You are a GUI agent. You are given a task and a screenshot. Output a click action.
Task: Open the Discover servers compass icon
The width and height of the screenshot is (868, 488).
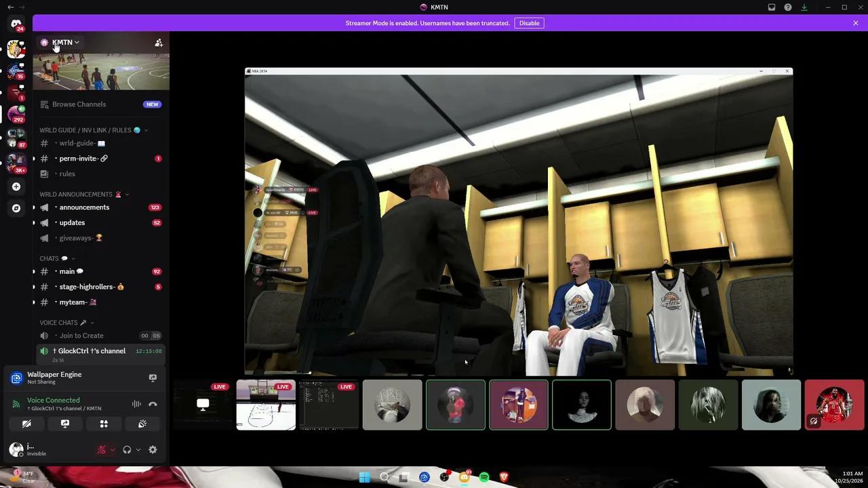point(16,208)
